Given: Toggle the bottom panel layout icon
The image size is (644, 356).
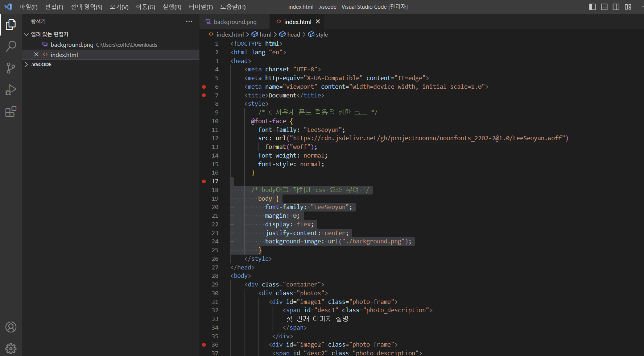Looking at the screenshot, I should [604, 7].
